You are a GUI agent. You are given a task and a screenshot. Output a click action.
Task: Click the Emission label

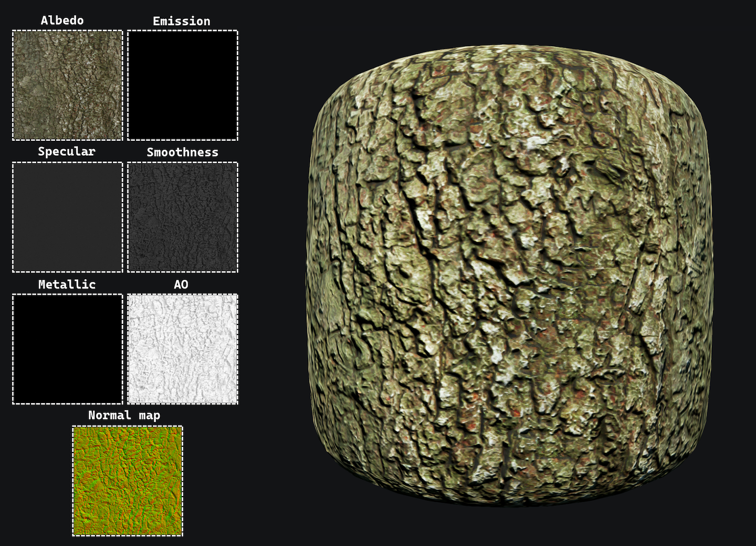182,21
